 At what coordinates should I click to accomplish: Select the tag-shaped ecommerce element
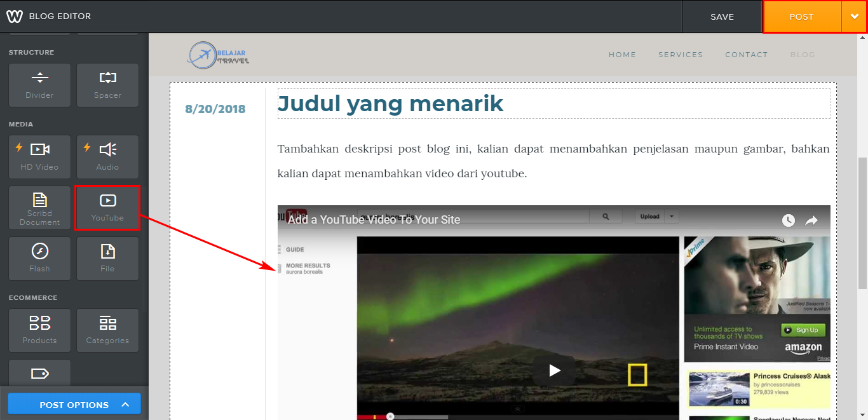pos(39,373)
